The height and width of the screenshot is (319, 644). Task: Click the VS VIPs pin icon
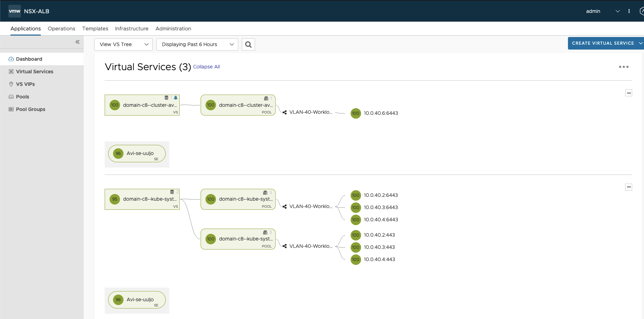(11, 84)
